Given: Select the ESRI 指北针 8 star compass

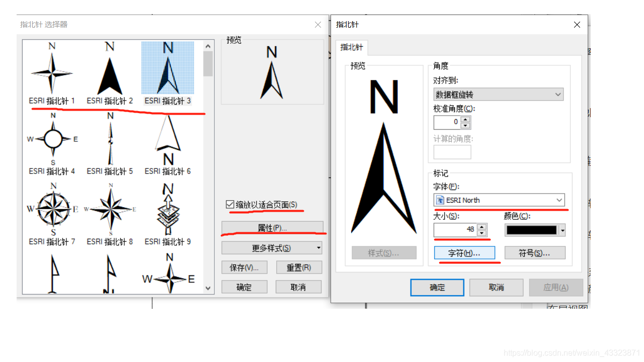Looking at the screenshot, I should tap(110, 214).
